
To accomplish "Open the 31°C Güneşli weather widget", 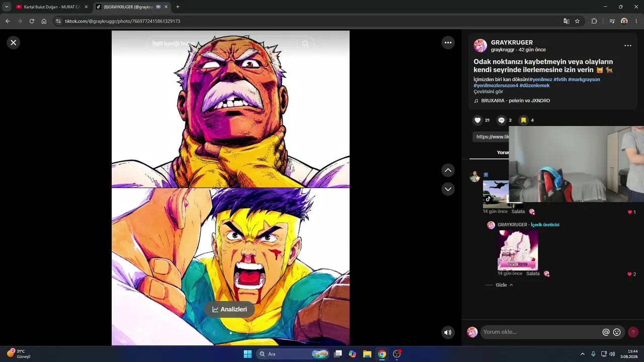I will (19, 353).
